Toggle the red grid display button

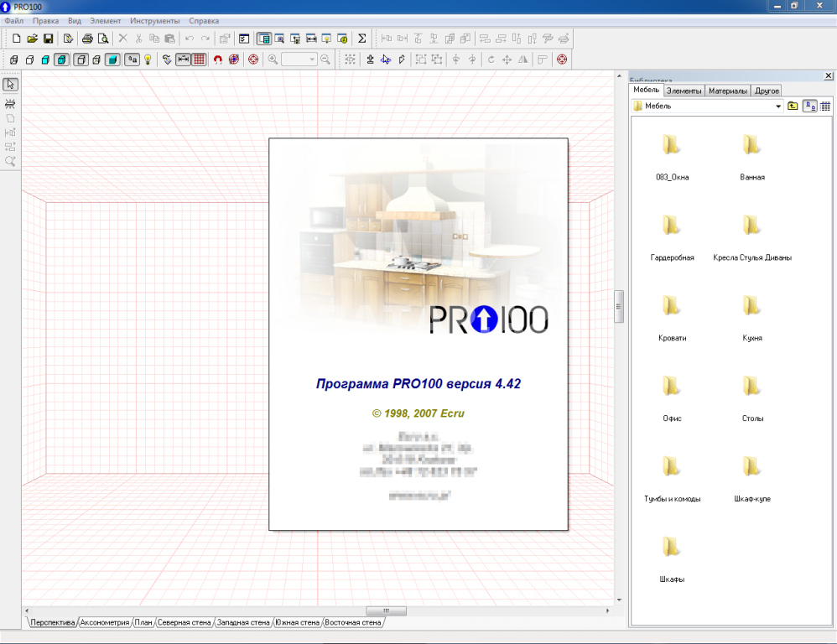click(199, 60)
